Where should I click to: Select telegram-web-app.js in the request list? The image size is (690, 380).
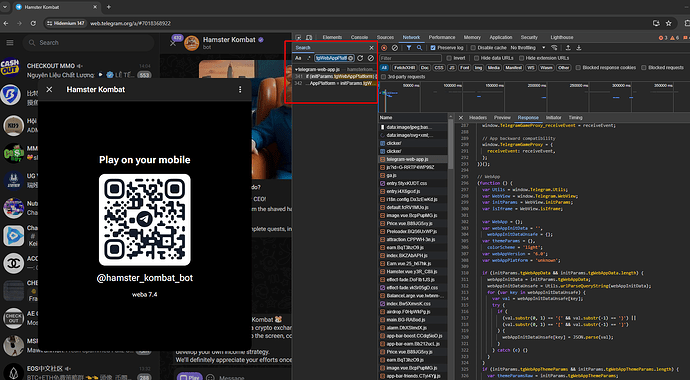[413, 159]
